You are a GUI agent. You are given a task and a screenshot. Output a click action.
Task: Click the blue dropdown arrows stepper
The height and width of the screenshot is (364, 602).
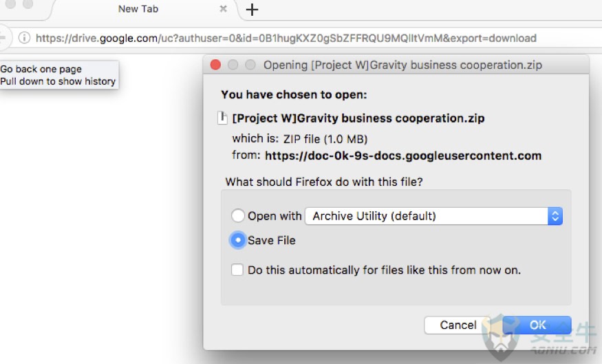pyautogui.click(x=555, y=216)
